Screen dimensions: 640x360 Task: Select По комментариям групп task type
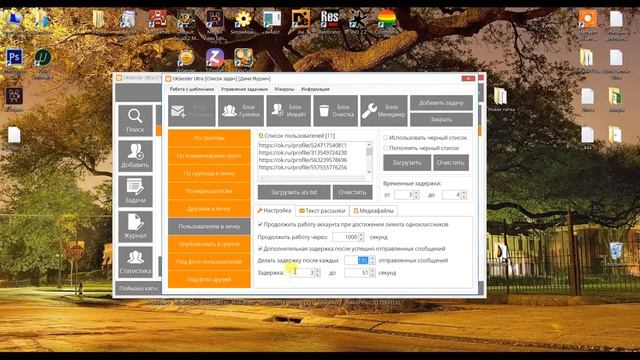pos(209,156)
